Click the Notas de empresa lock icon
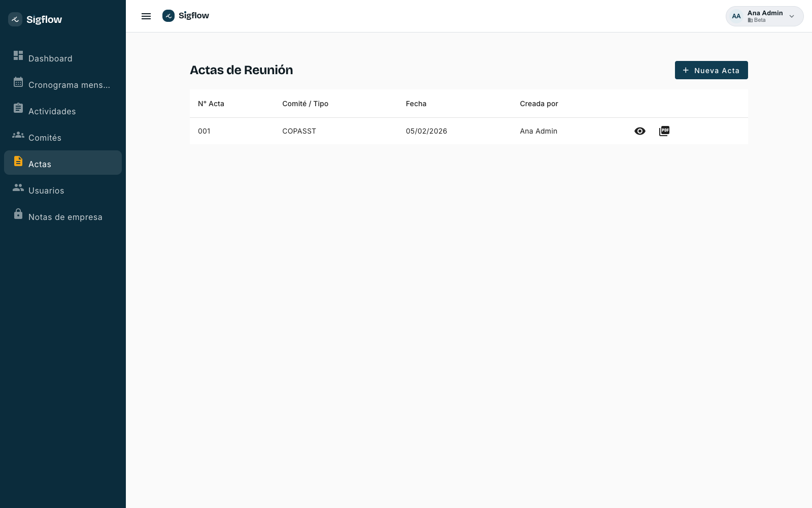 click(18, 214)
